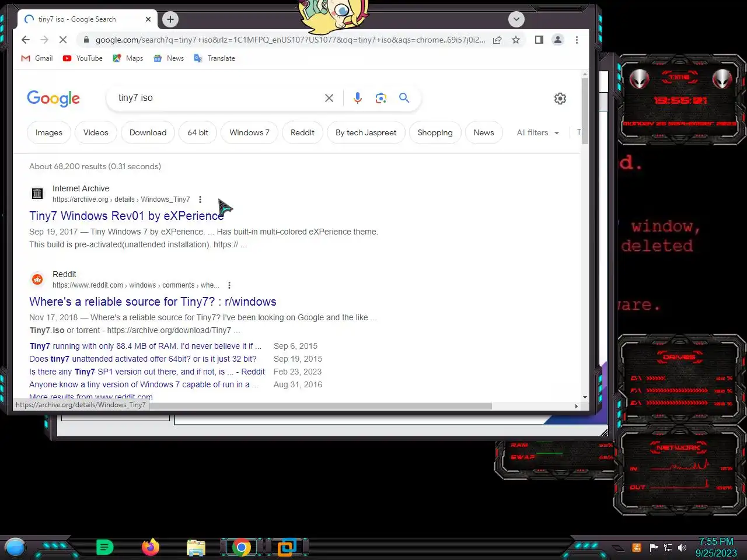Screen dimensions: 747x560
Task: Open Where's a reliable source for Tiny7 result
Action: (153, 302)
